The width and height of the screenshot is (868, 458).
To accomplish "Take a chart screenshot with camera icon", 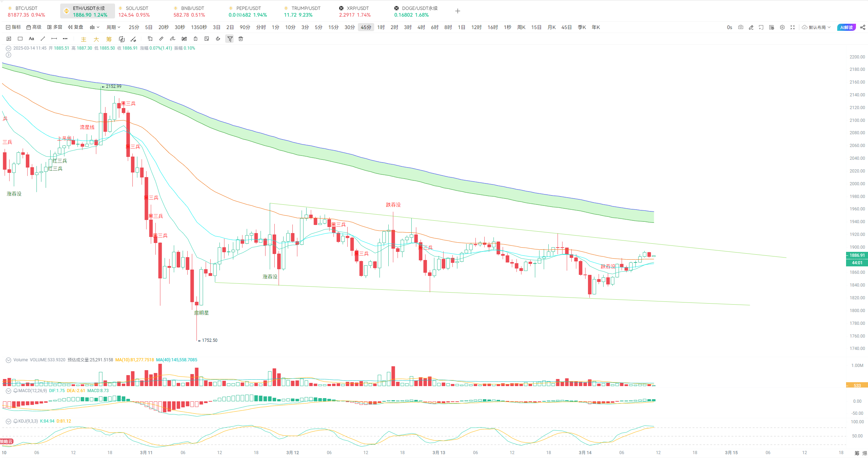I will click(x=741, y=27).
